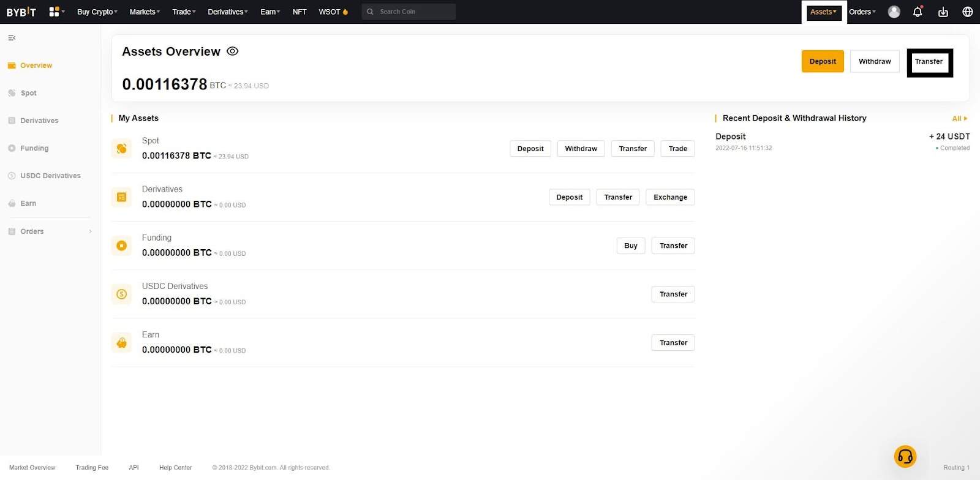Viewport: 980px width, 480px height.
Task: Click the yellow Deposit button
Action: (x=823, y=61)
